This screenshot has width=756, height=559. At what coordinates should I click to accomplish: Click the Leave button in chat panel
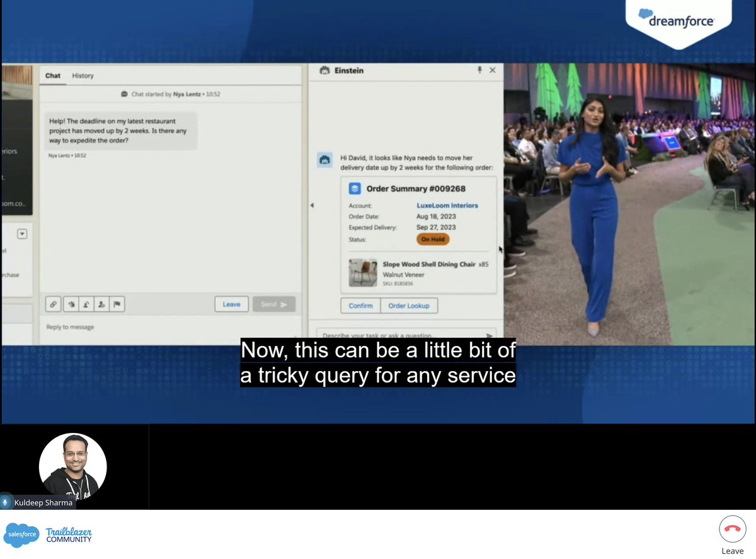(x=231, y=304)
